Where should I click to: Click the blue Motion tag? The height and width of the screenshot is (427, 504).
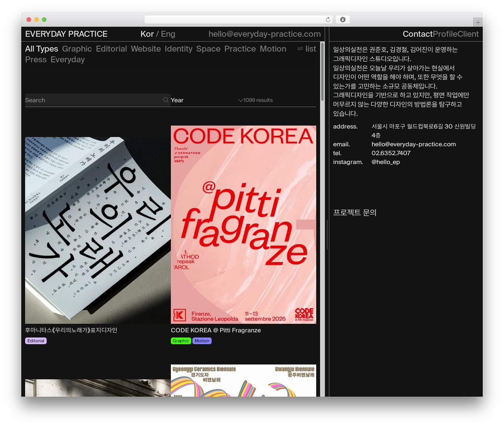[202, 341]
